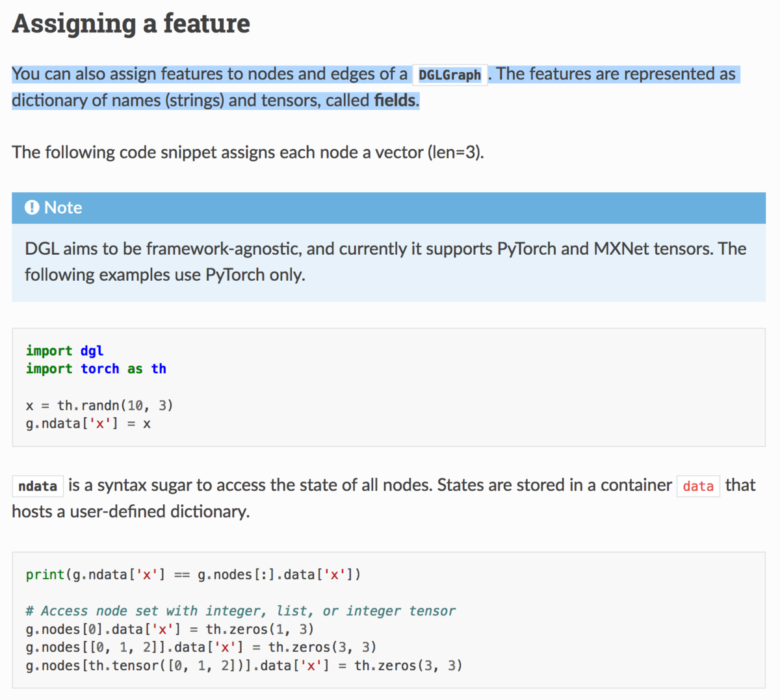Image resolution: width=780 pixels, height=700 pixels.
Task: Click the bold word 'fields'
Action: pyautogui.click(x=395, y=100)
